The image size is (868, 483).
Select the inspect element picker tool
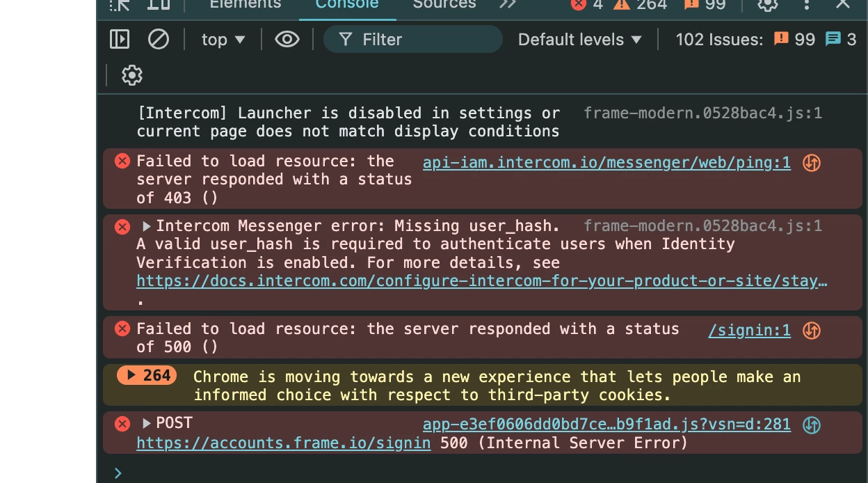(120, 4)
